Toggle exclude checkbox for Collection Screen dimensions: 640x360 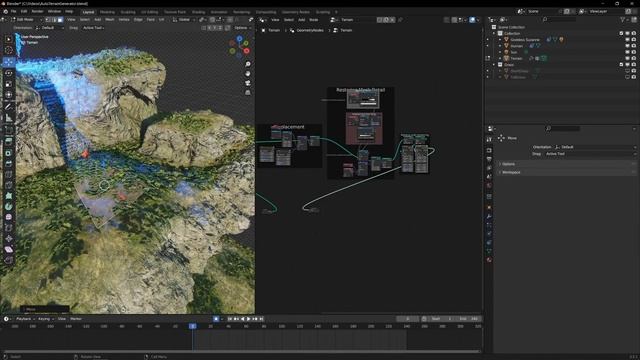coord(622,33)
